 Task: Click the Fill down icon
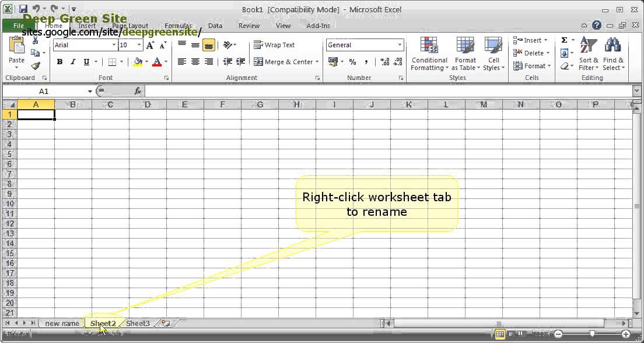564,53
